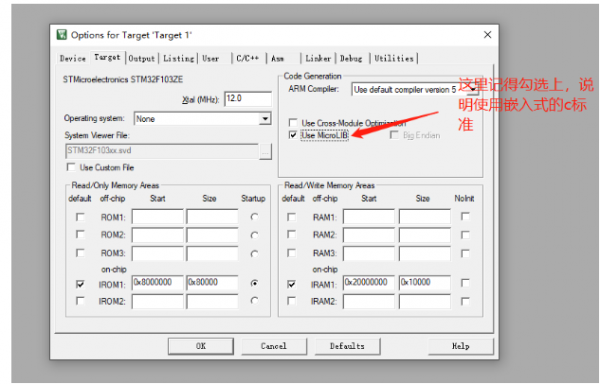Viewport: 600px width, 384px height.
Task: Enable the ROM2 default checkbox
Action: [x=80, y=234]
